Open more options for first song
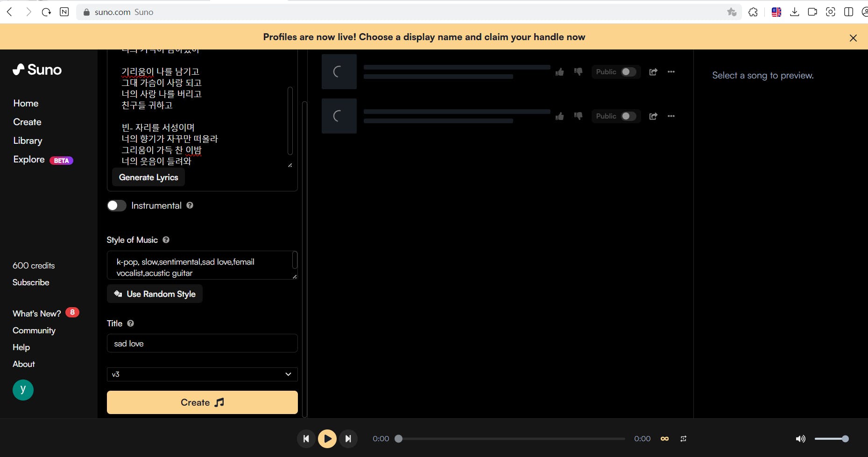This screenshot has width=868, height=457. [671, 72]
